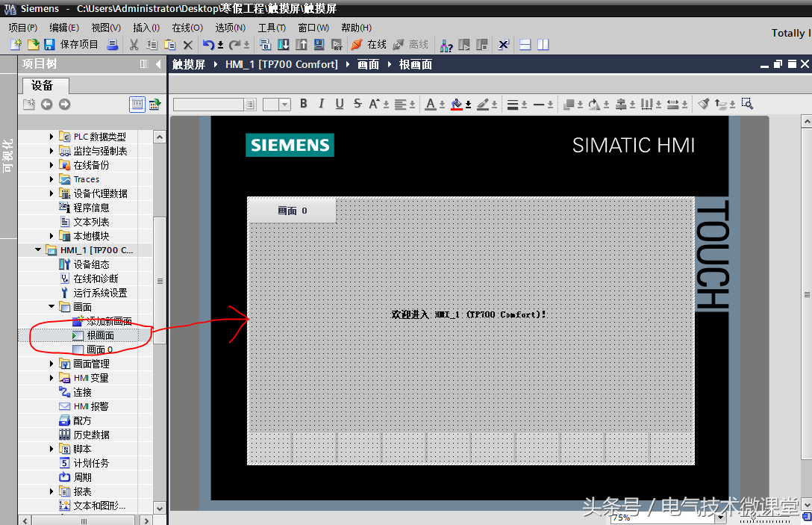Click the Delete X icon
The height and width of the screenshot is (525, 812).
click(188, 45)
